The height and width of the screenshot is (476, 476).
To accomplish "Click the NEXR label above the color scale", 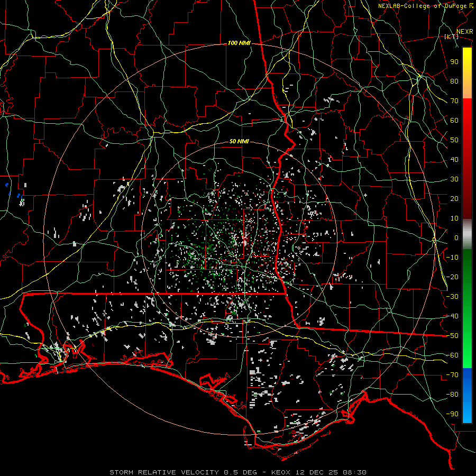I will (x=465, y=32).
